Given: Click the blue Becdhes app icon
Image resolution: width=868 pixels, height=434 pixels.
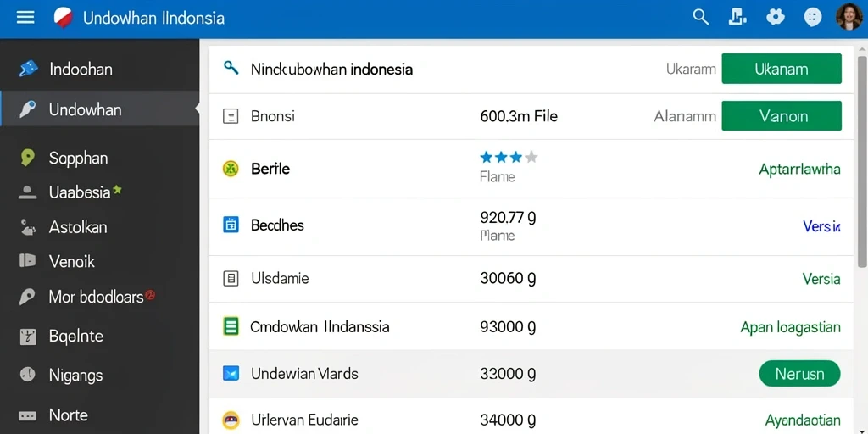Looking at the screenshot, I should (x=231, y=225).
